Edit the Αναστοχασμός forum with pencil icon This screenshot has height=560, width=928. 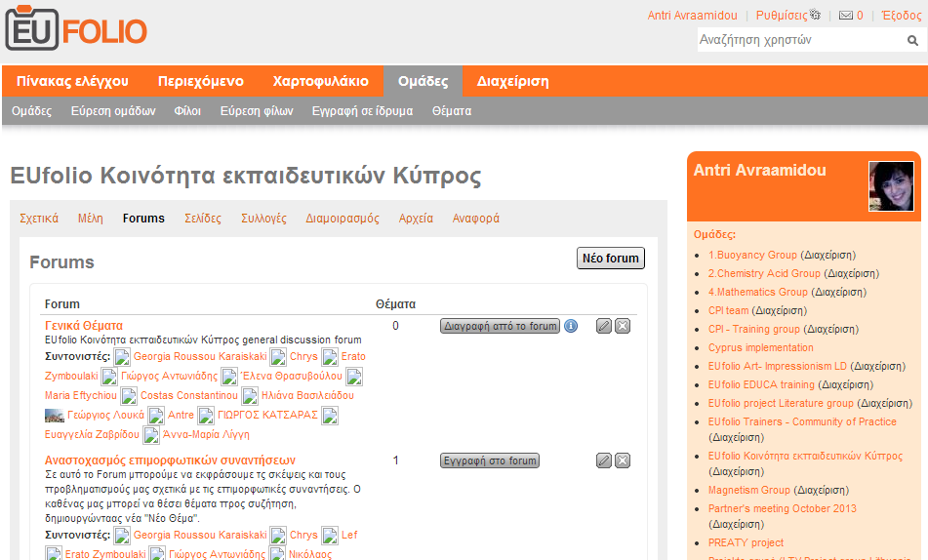point(604,460)
